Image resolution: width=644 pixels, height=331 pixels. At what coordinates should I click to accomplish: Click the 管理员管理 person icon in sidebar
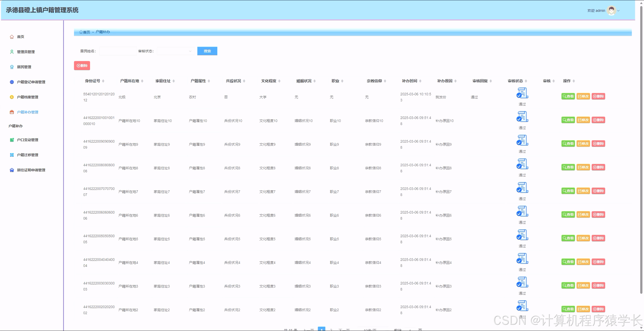[12, 52]
